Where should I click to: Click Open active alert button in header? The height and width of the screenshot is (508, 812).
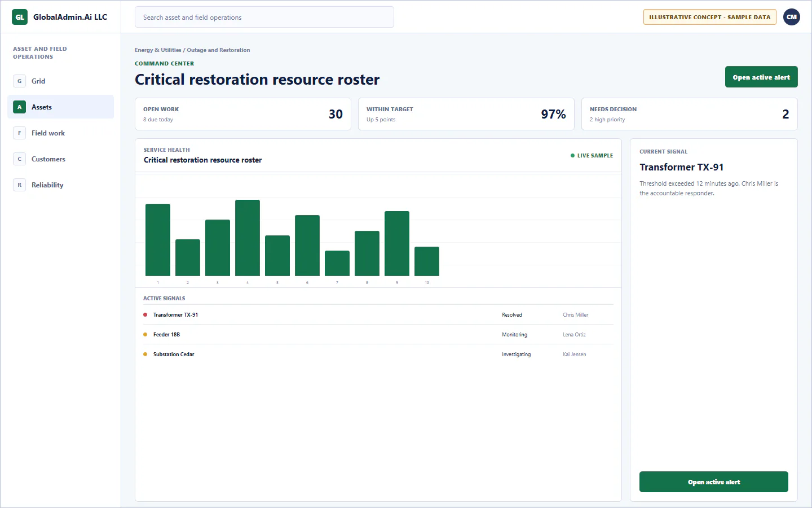(x=761, y=77)
